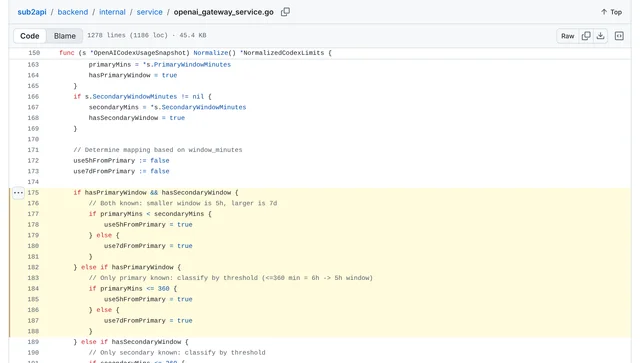Click line number 166

tap(33, 96)
